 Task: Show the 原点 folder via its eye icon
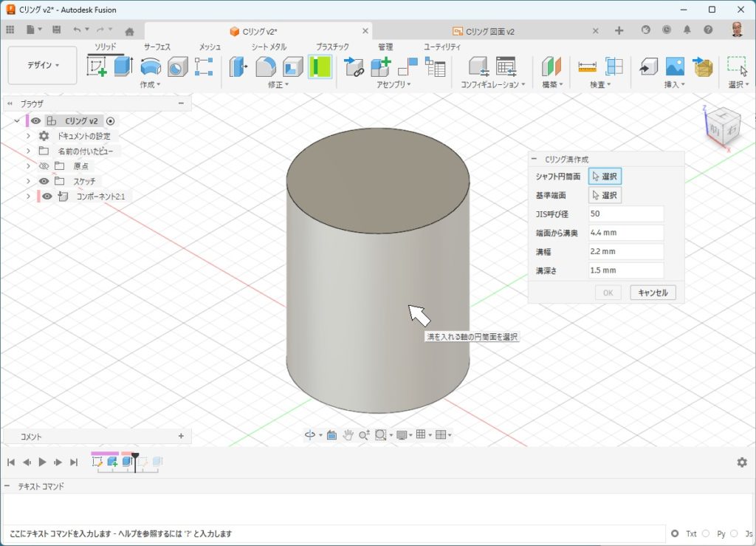tap(44, 166)
